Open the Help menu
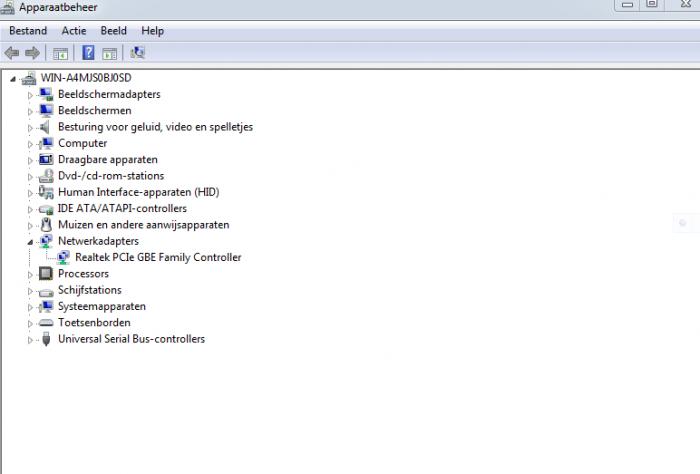 tap(152, 31)
